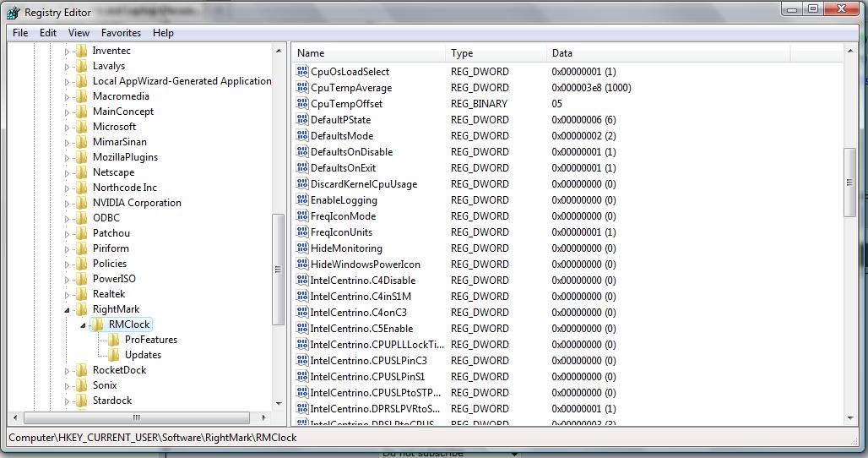Click REG_BINARY type of CpuTempOffset

(479, 104)
